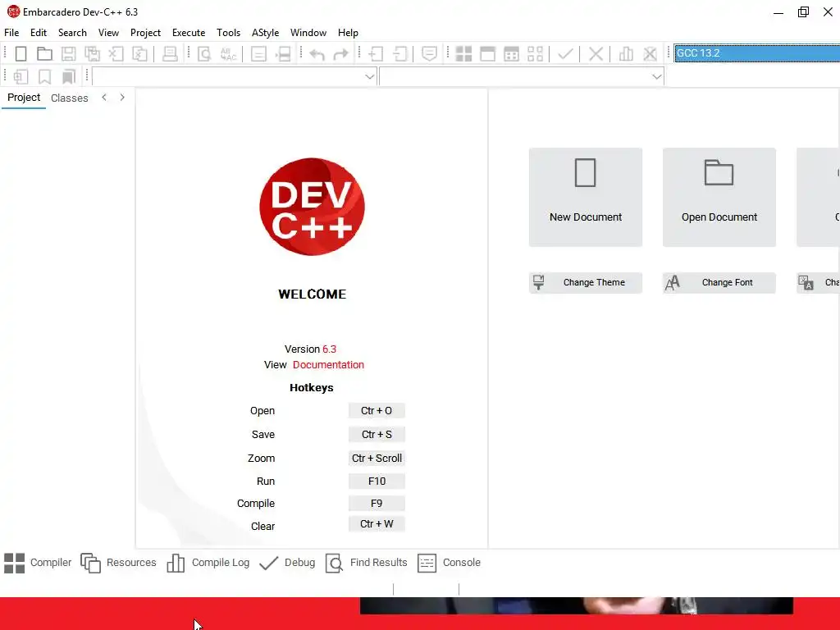Click the speech-bubble comment toolbar icon
840x630 pixels.
click(429, 53)
